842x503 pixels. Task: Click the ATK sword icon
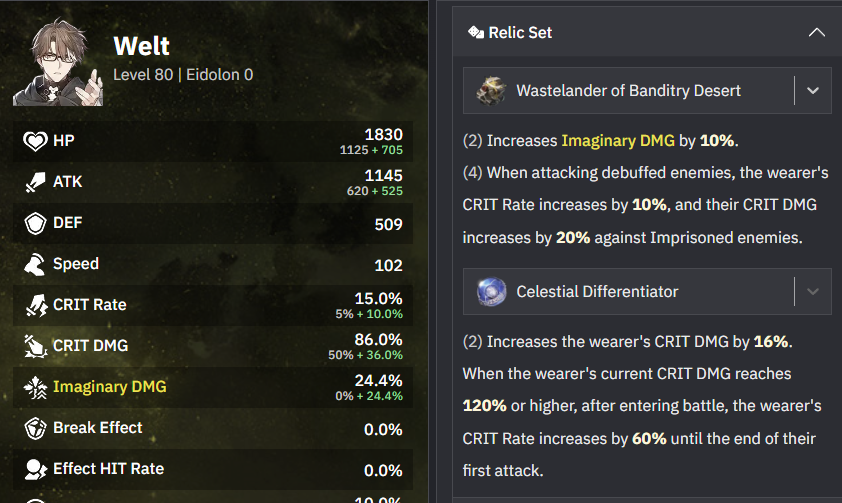coord(35,183)
